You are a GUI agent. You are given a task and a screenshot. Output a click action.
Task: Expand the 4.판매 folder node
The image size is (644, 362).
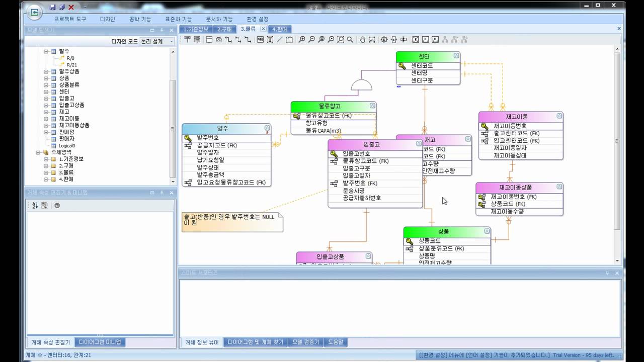pyautogui.click(x=46, y=179)
